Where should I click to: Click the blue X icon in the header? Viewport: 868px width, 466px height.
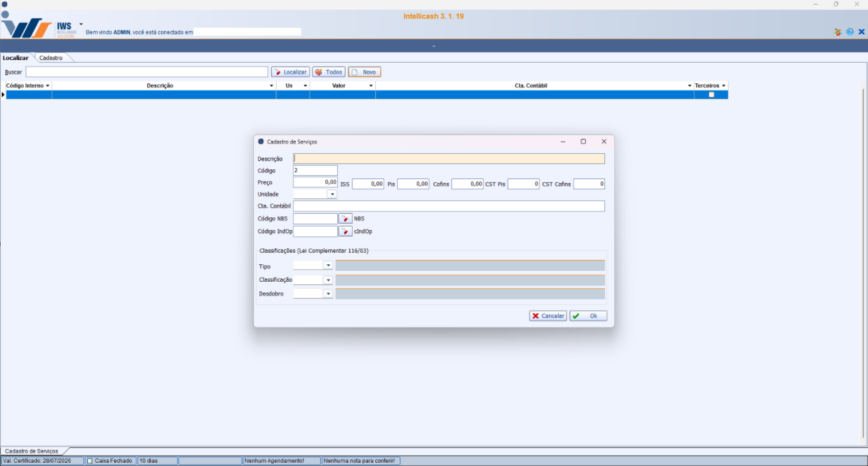861,32
